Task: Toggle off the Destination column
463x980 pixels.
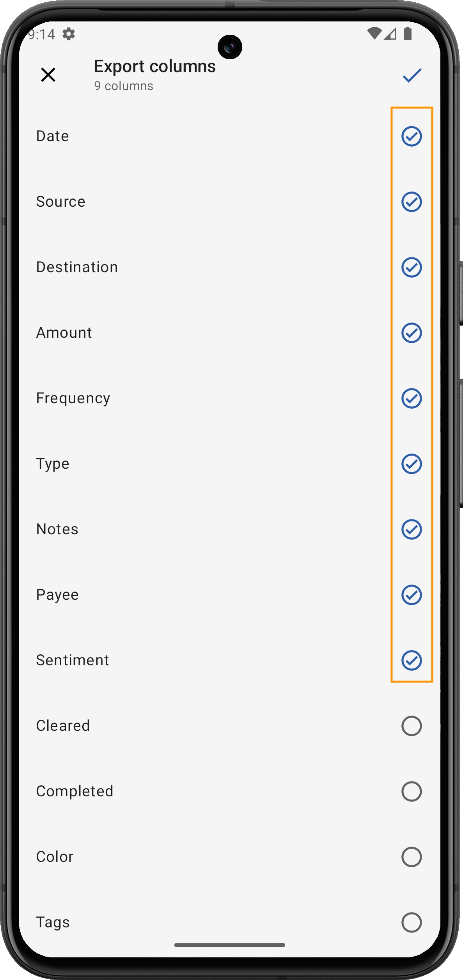Action: [412, 268]
